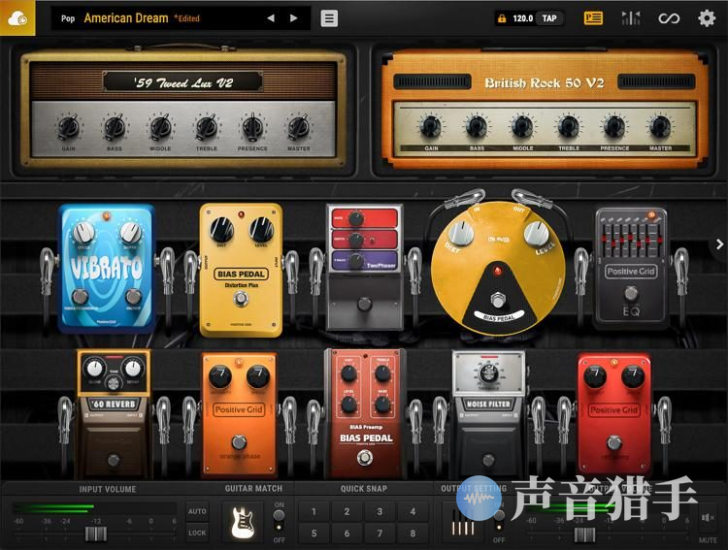Screen dimensions: 728x550
Task: Toggle the Positive Grid EQ pedal footswitch
Action: click(x=630, y=293)
